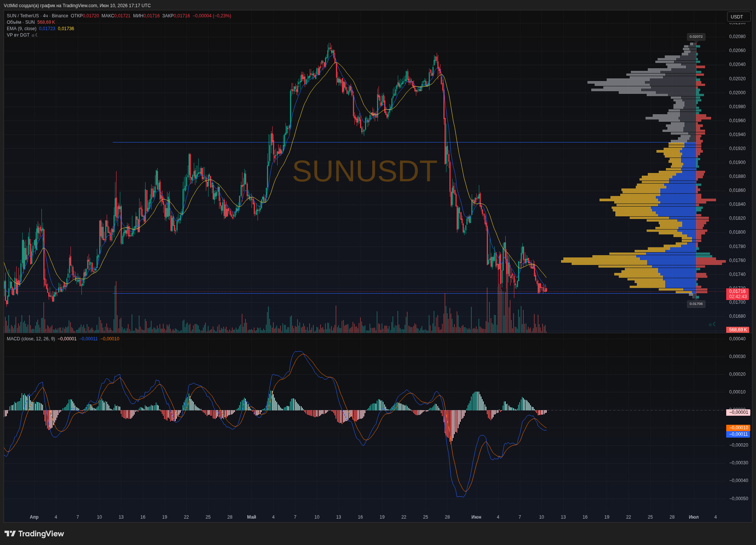The height and width of the screenshot is (545, 756).
Task: Select the VP by DGT indicator label
Action: point(18,35)
